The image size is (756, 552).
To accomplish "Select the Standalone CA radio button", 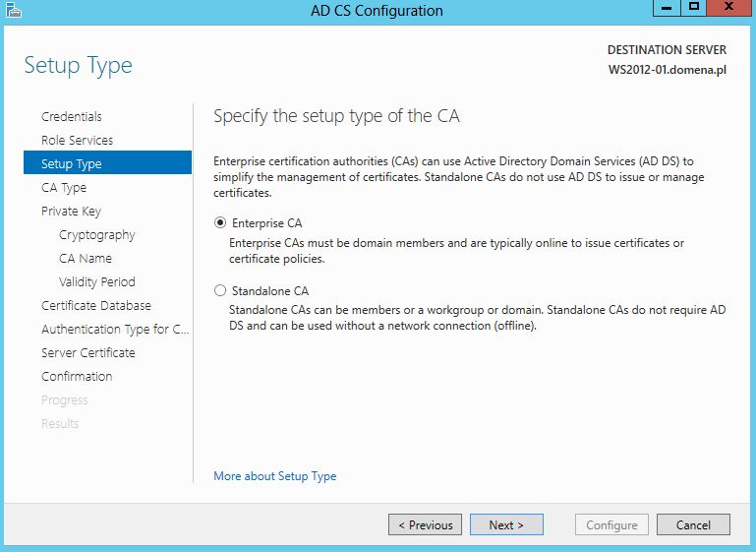I will 220,290.
